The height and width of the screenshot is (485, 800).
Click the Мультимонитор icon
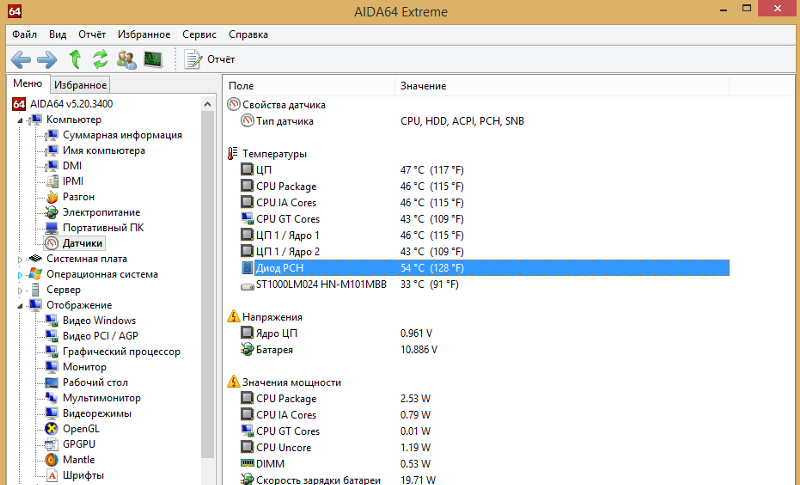[52, 398]
